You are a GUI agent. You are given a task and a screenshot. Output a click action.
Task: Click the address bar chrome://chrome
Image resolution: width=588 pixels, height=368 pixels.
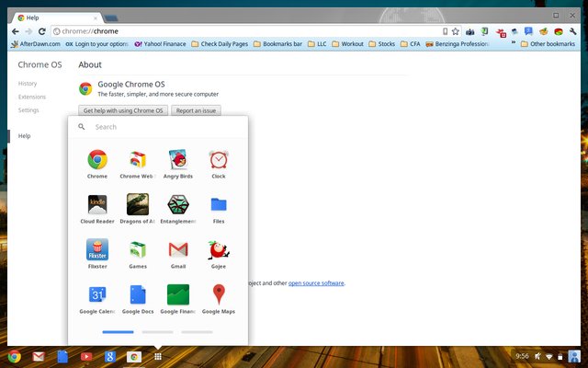pyautogui.click(x=245, y=31)
